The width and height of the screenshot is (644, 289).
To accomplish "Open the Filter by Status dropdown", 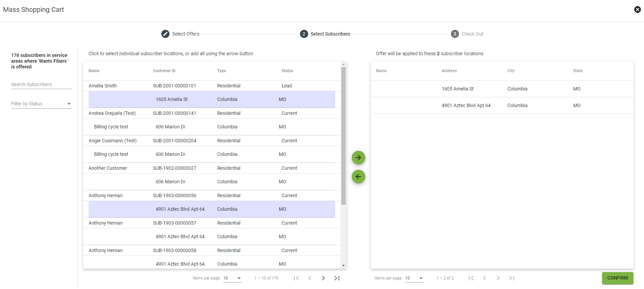I will click(x=42, y=104).
